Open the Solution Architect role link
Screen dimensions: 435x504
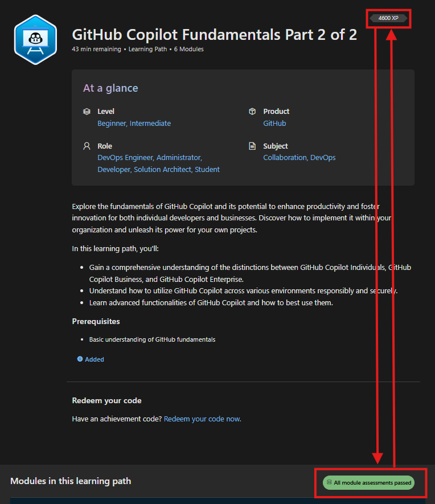(x=163, y=169)
